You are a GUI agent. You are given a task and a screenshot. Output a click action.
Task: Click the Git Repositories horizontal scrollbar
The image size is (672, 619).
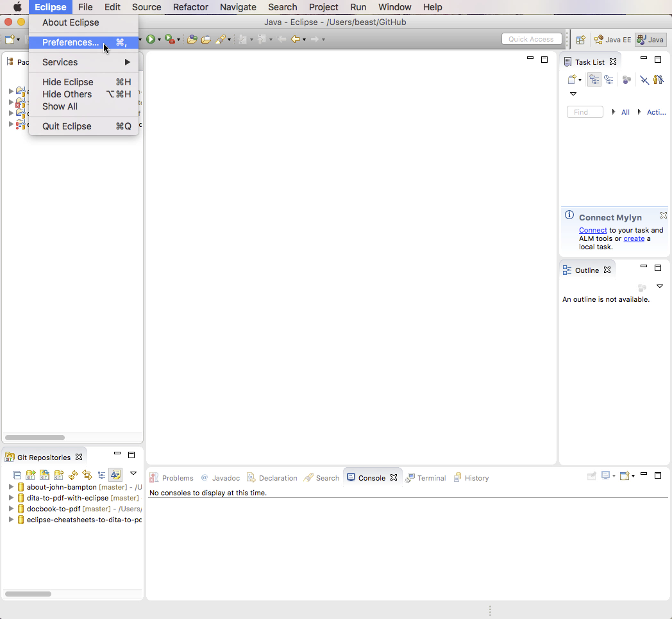click(28, 594)
